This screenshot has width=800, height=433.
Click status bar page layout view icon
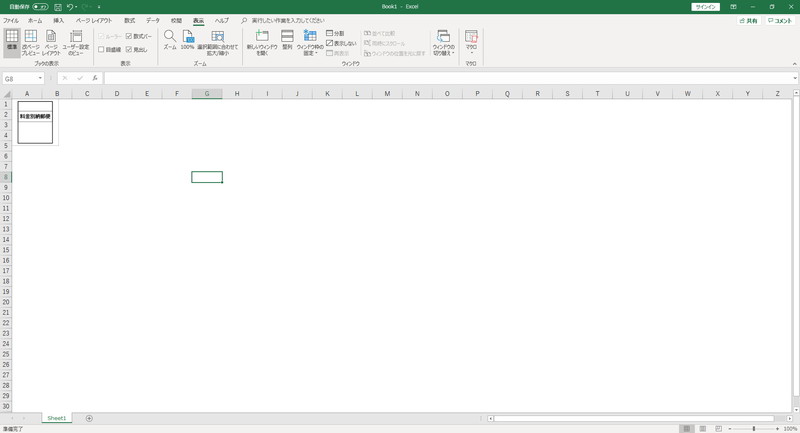click(703, 429)
